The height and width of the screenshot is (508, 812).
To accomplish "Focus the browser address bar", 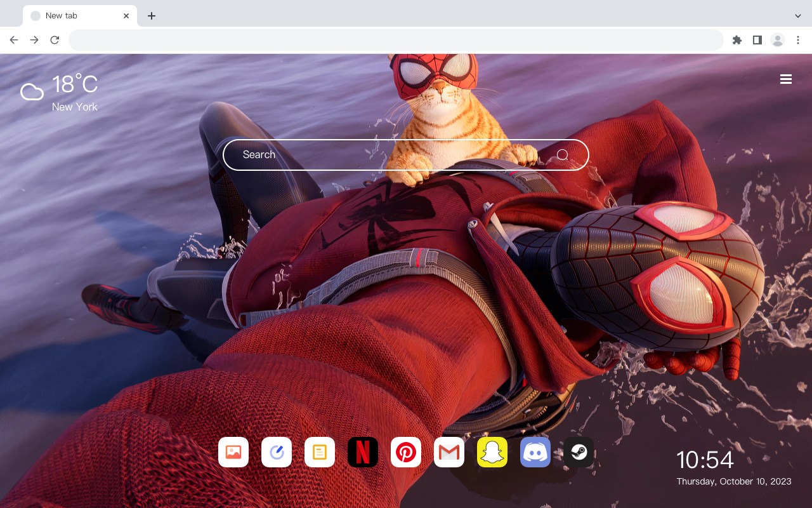I will (396, 40).
